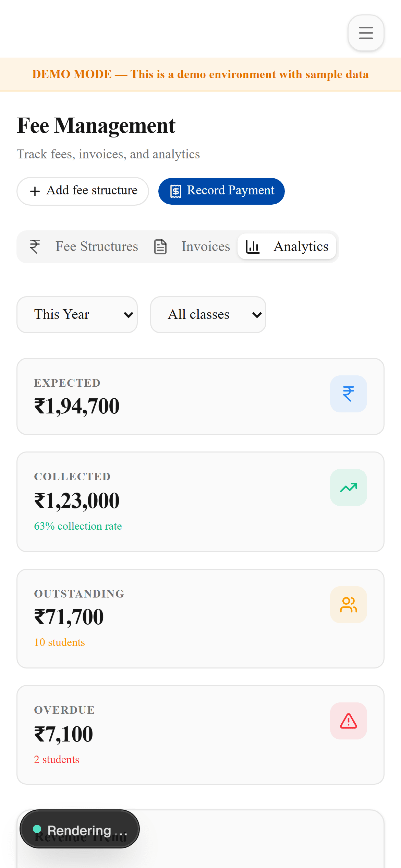Click the plus icon on Add fee structure
This screenshot has width=401, height=868.
[35, 191]
